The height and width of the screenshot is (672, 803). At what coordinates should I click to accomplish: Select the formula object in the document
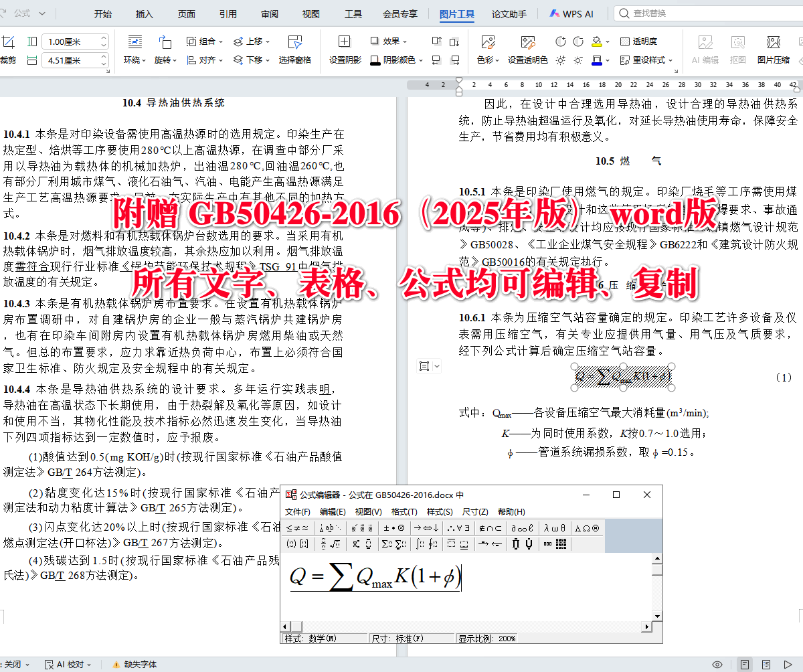(622, 378)
